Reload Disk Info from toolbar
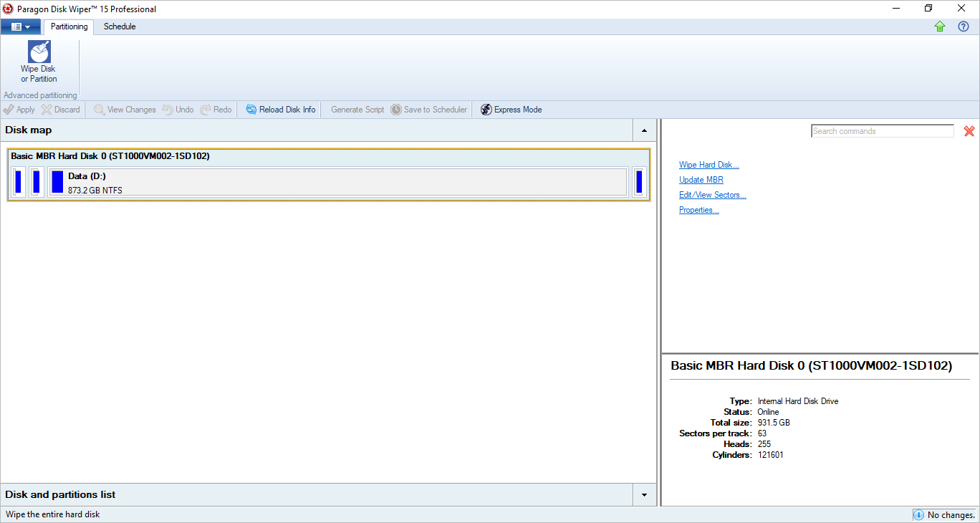 [281, 110]
